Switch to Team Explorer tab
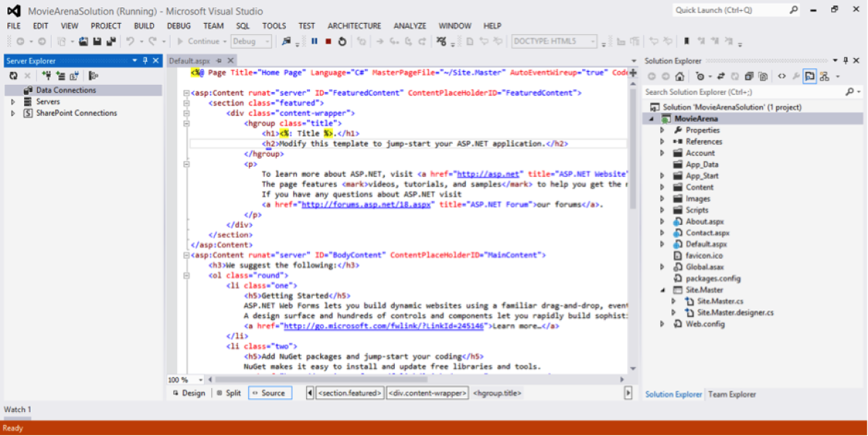 click(732, 395)
